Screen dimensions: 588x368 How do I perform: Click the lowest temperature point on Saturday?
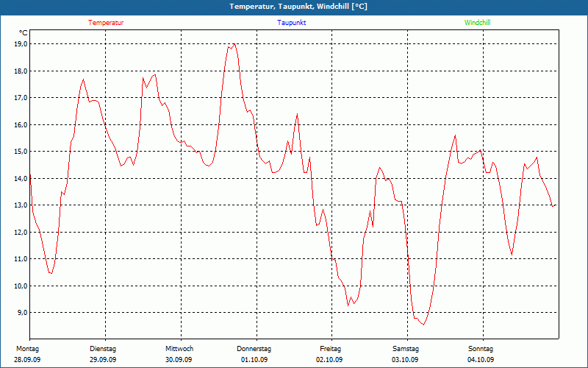tap(424, 325)
